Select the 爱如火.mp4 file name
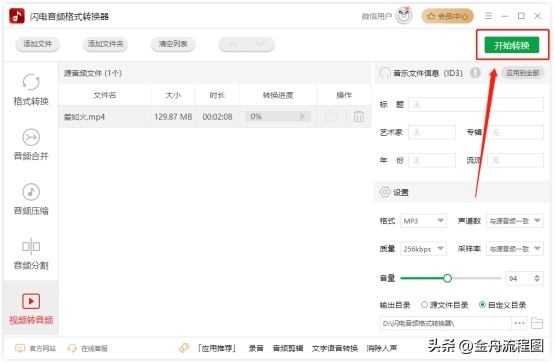 [84, 117]
